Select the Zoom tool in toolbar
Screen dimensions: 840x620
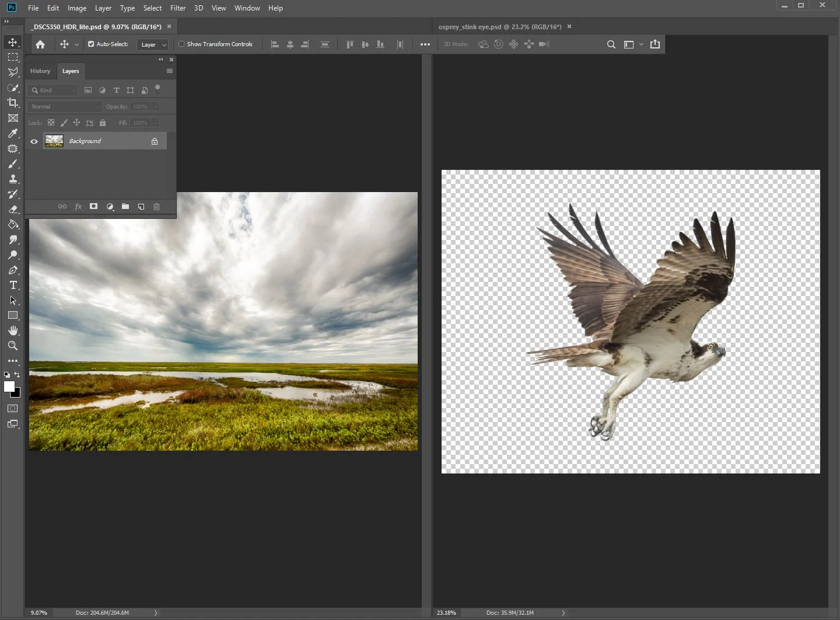[x=13, y=346]
